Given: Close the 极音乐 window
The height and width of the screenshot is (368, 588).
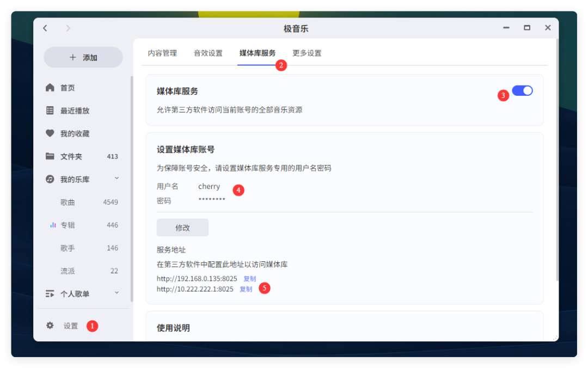Looking at the screenshot, I should [548, 28].
